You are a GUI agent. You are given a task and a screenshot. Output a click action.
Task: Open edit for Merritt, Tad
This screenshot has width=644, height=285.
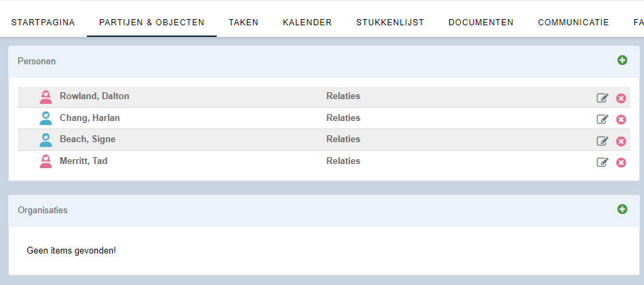point(602,163)
